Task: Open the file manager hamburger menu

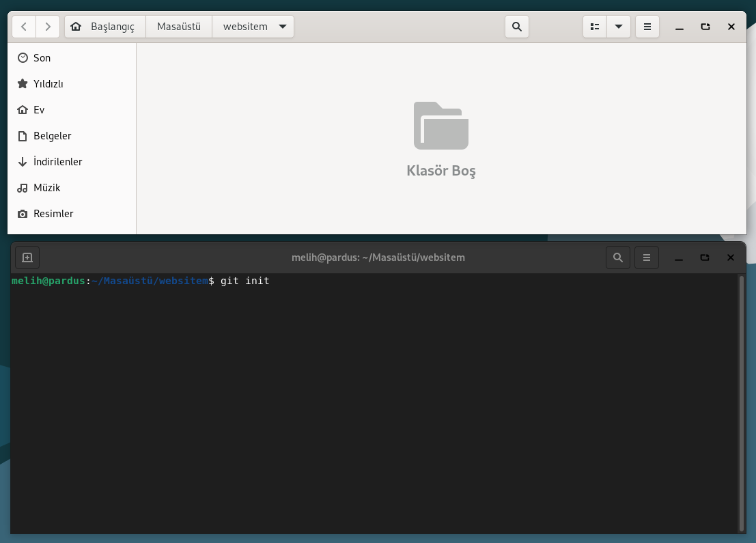Action: 647,27
